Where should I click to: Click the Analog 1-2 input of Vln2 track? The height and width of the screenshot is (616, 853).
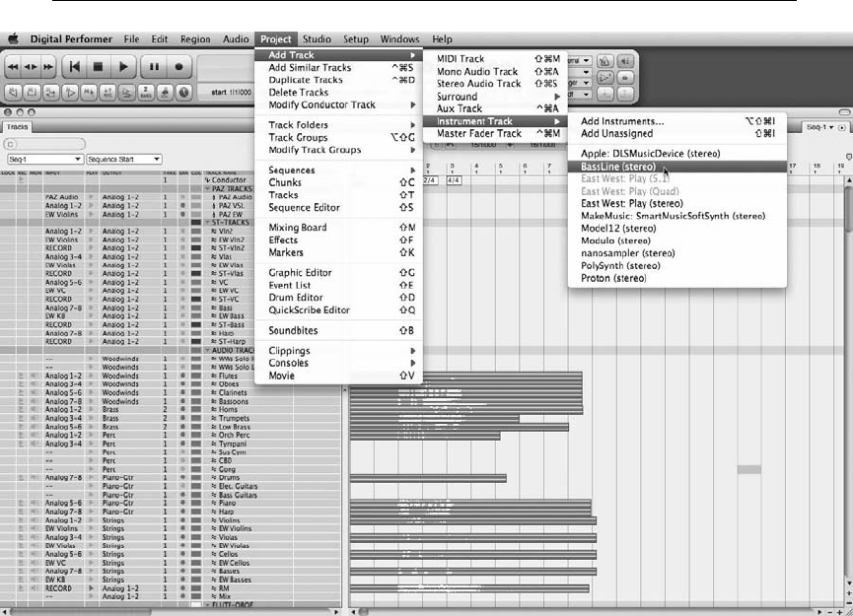pyautogui.click(x=63, y=231)
